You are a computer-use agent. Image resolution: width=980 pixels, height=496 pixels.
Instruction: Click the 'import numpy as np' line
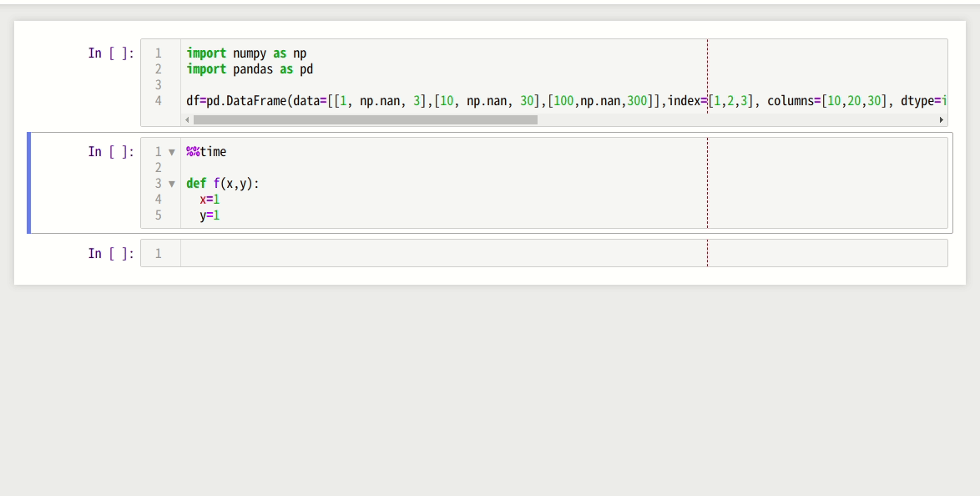[246, 53]
